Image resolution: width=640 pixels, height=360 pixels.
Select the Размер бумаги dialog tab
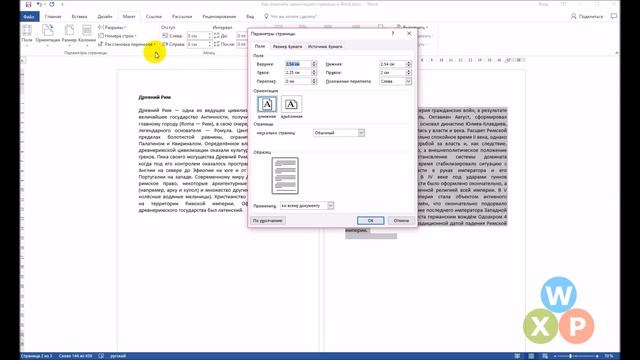pyautogui.click(x=287, y=47)
